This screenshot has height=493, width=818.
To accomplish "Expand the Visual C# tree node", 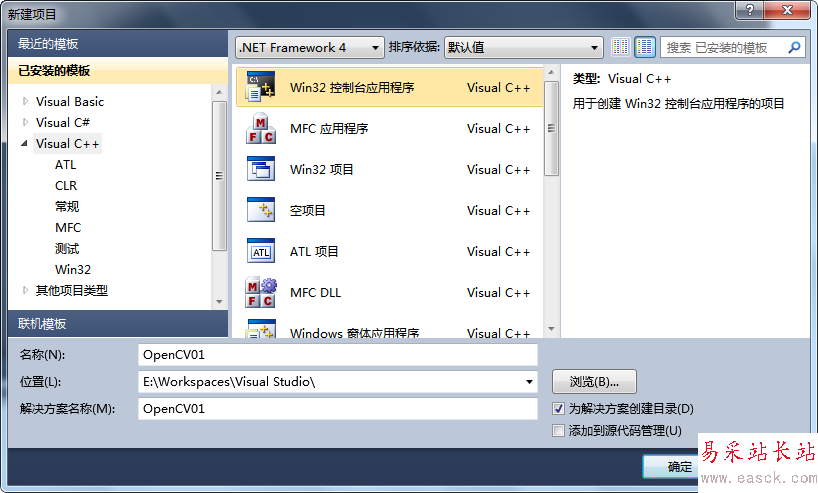I will point(25,122).
